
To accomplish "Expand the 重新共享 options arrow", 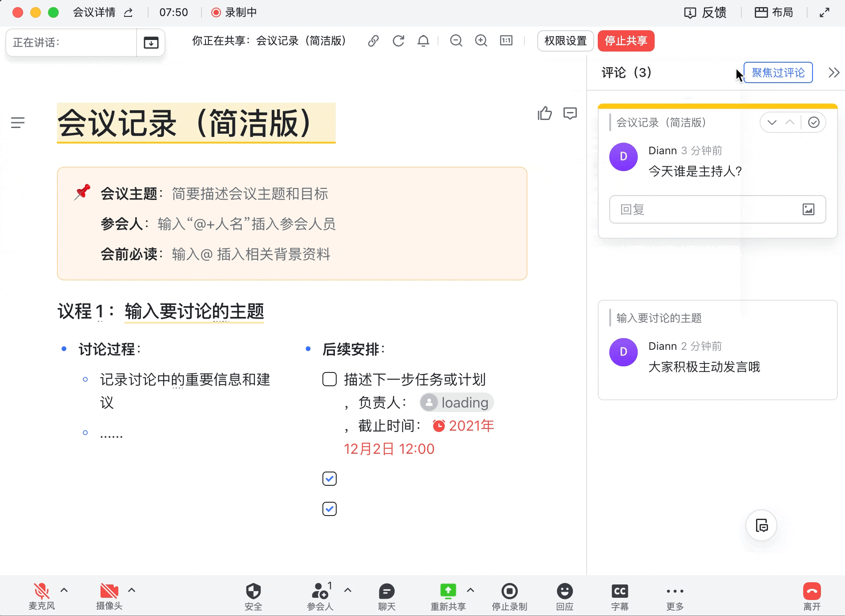I will (x=471, y=590).
